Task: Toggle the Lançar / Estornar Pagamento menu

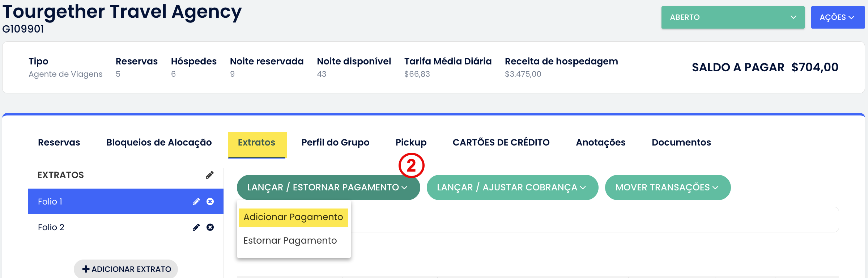Action: coord(328,188)
